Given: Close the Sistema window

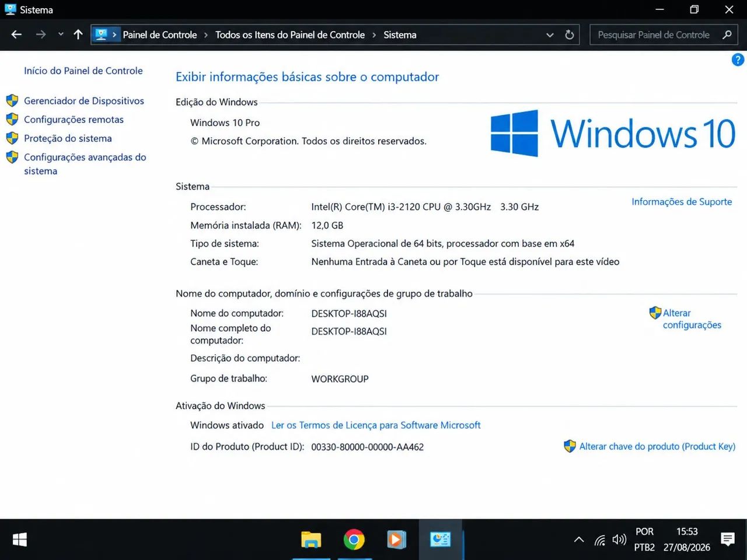Looking at the screenshot, I should pos(729,9).
